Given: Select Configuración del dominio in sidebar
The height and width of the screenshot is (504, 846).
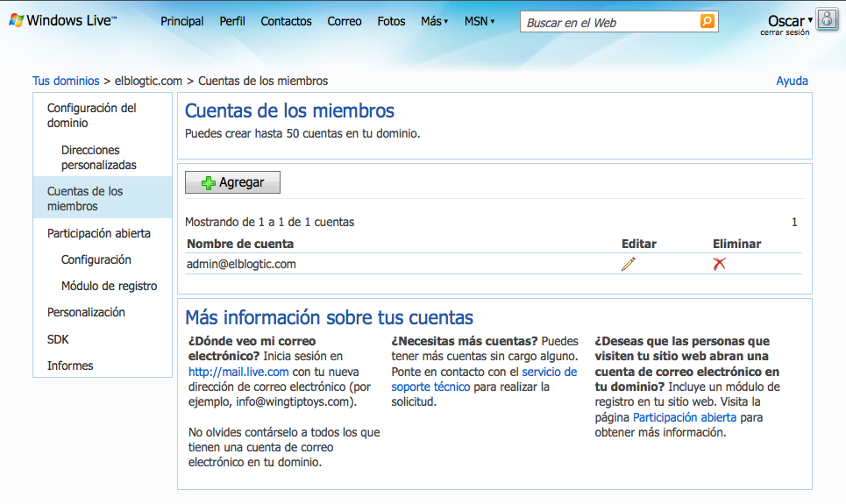Looking at the screenshot, I should 92,116.
